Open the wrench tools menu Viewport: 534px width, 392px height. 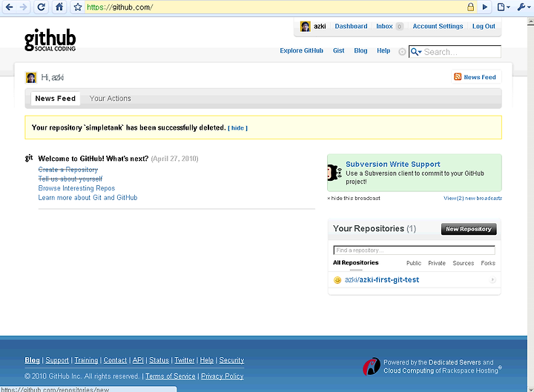523,7
